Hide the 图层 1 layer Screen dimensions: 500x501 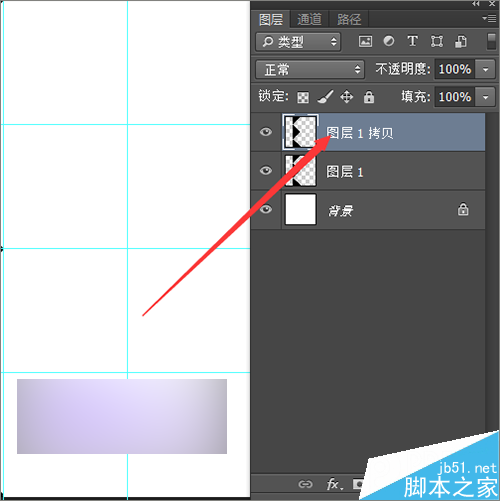(x=266, y=171)
